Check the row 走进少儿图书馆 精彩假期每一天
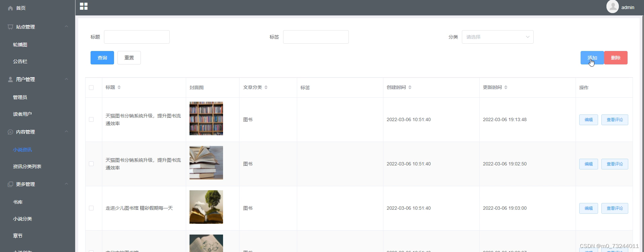Screen dimensions: 644x252 pos(91,208)
